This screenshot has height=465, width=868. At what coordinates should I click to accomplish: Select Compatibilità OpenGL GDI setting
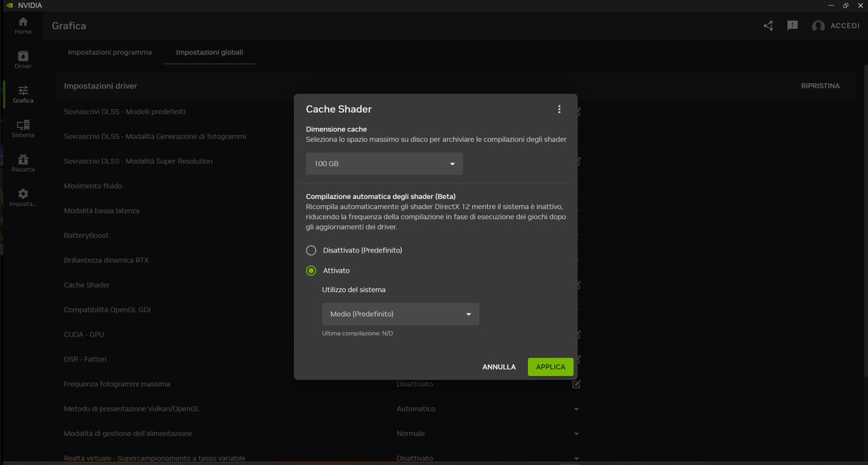click(107, 310)
